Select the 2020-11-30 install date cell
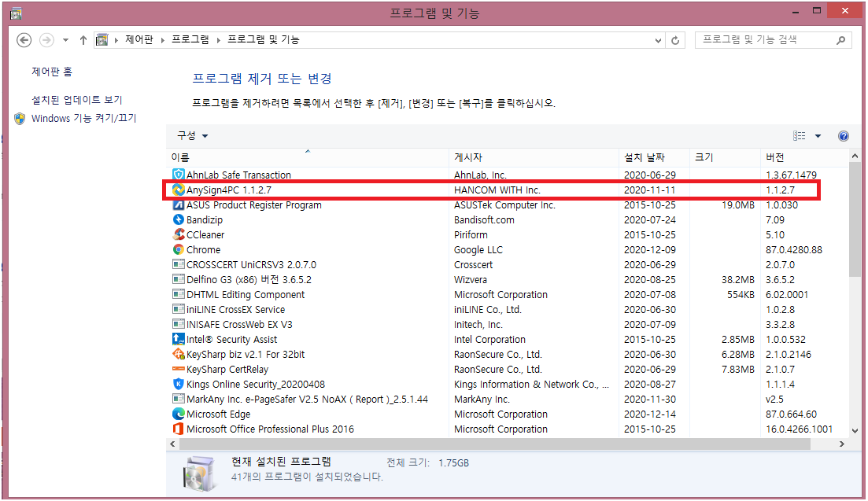Viewport: 868px width, 501px height. (x=650, y=399)
